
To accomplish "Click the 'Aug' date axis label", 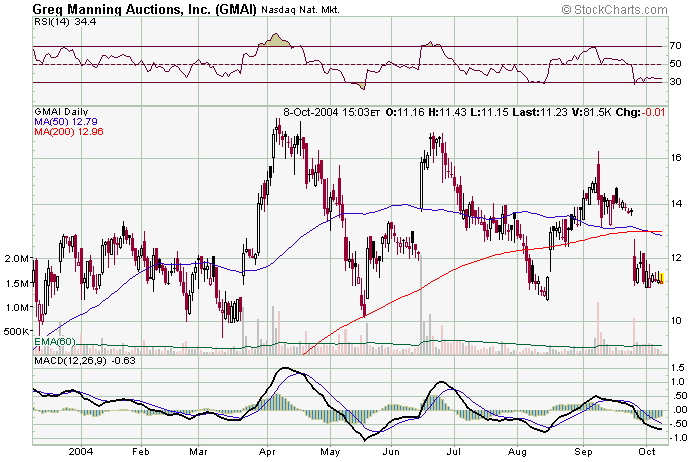I will [517, 451].
